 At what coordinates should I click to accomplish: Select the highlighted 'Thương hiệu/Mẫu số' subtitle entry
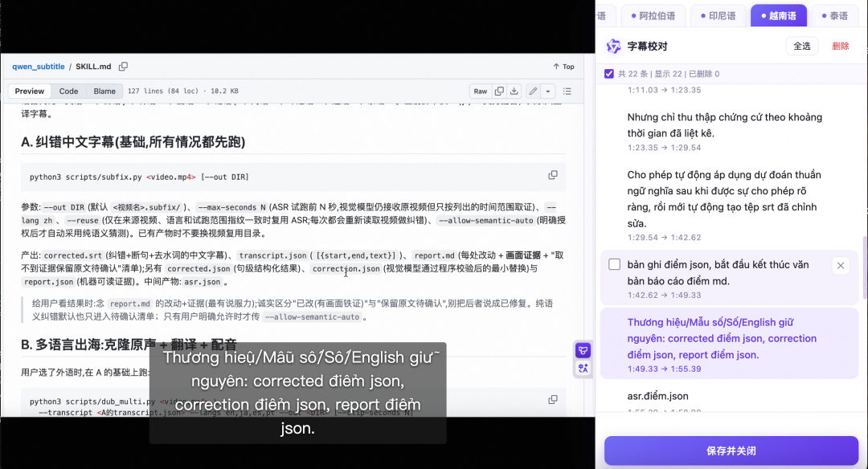click(x=729, y=345)
